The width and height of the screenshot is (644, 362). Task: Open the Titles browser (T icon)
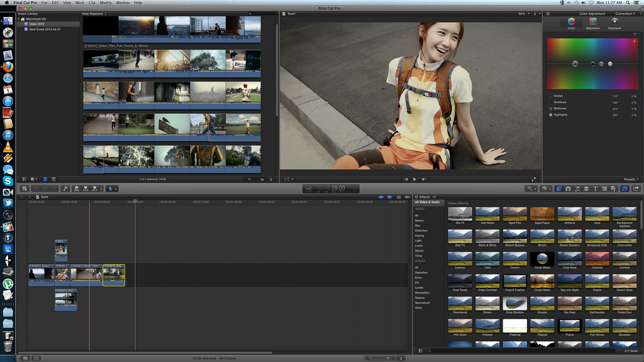click(x=595, y=189)
